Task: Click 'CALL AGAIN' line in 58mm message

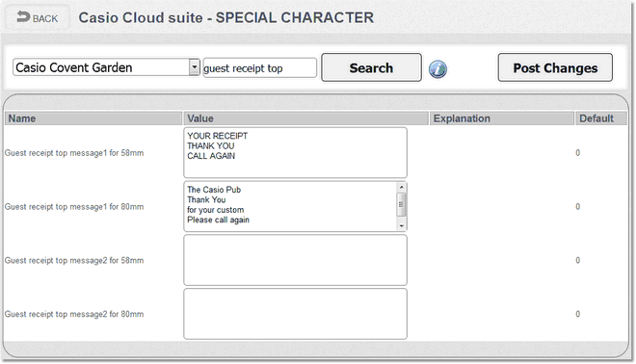Action: (211, 156)
